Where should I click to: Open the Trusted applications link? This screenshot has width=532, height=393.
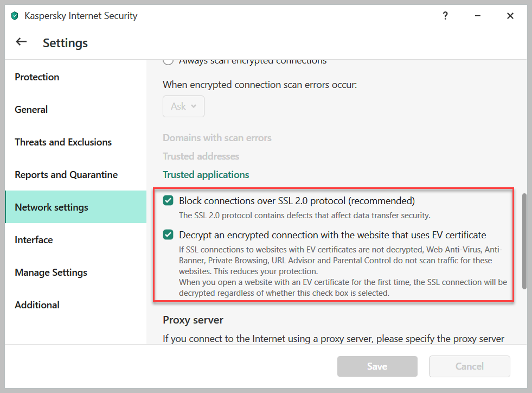pyautogui.click(x=206, y=175)
